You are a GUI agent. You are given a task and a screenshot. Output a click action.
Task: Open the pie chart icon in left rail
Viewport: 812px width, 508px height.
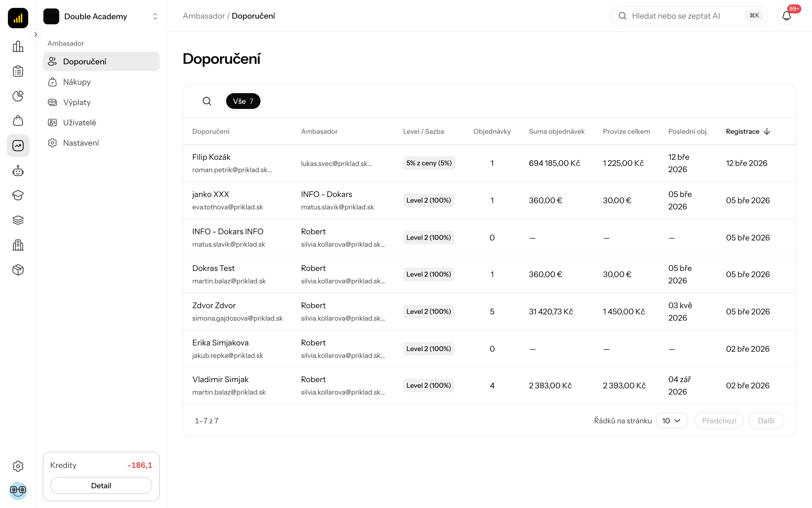click(18, 96)
